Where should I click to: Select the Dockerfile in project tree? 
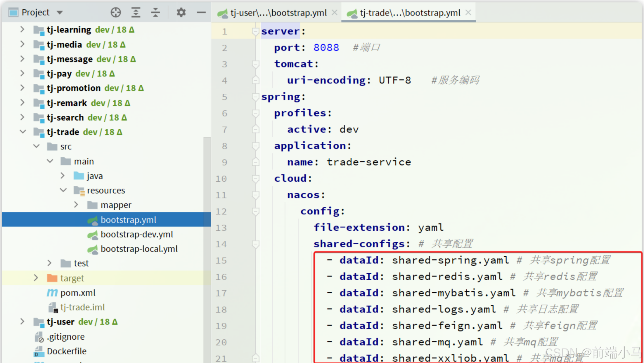(x=67, y=351)
